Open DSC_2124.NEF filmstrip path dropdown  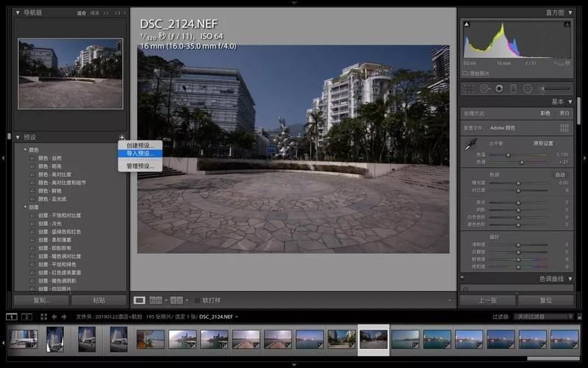[x=236, y=317]
